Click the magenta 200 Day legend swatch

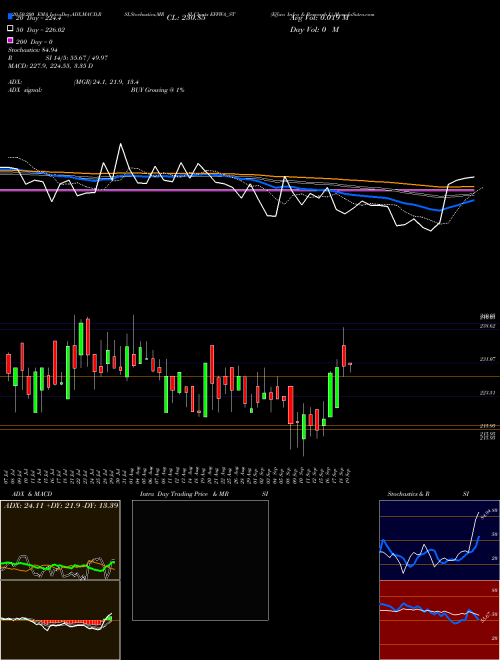click(11, 41)
